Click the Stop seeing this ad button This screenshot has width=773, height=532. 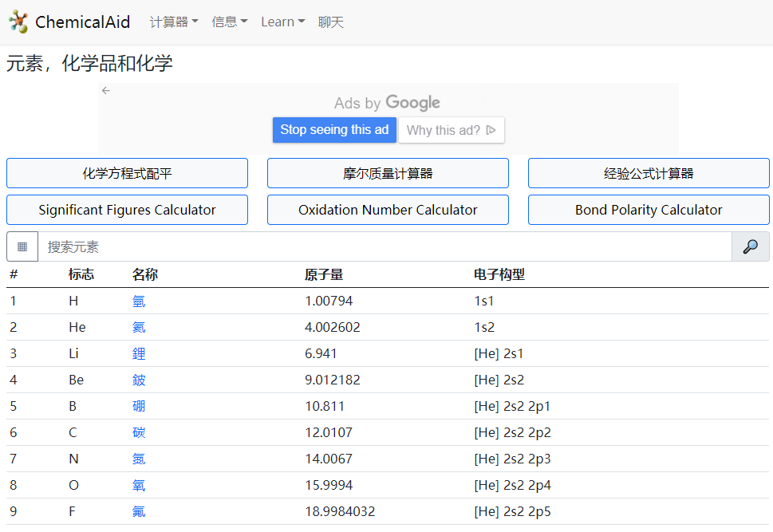point(334,130)
